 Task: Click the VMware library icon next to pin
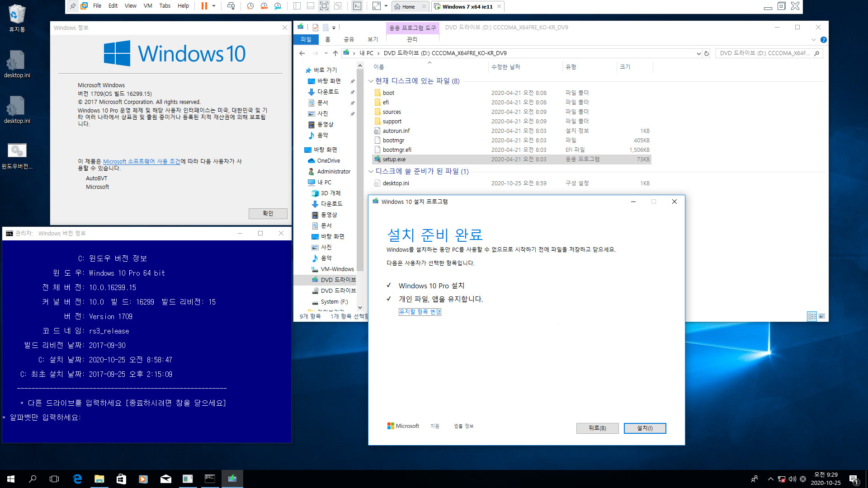(x=84, y=6)
